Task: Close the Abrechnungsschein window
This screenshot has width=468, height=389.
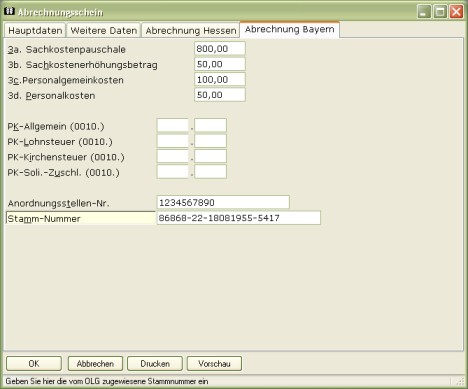Action: coord(456,12)
